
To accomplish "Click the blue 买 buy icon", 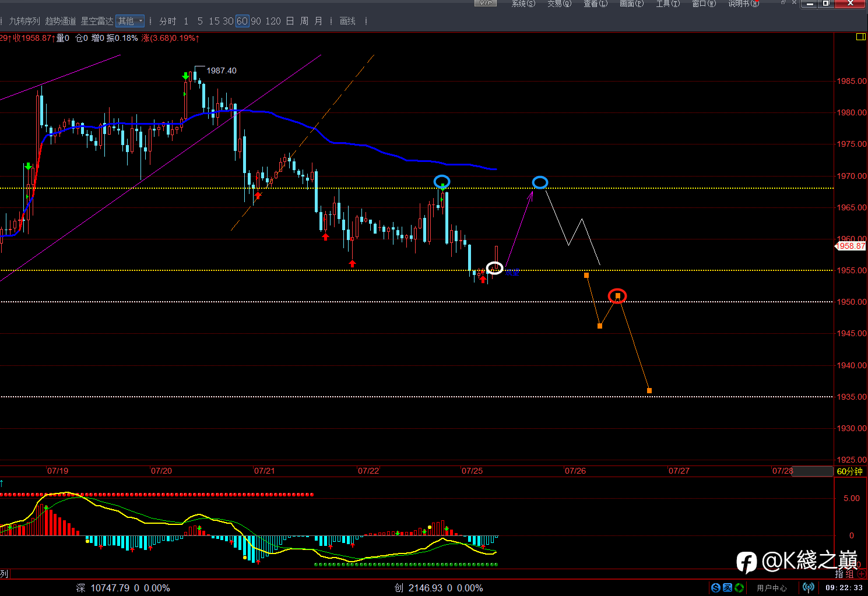I will 727,588.
